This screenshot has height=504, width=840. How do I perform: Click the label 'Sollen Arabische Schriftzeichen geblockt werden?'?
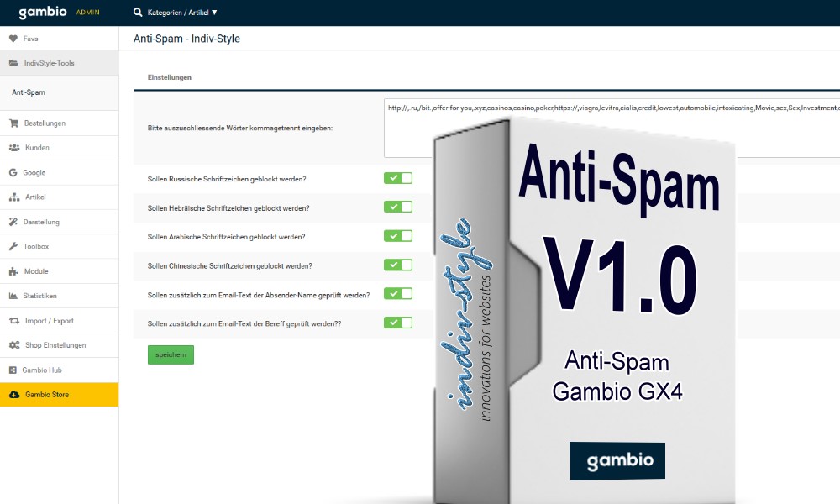226,237
